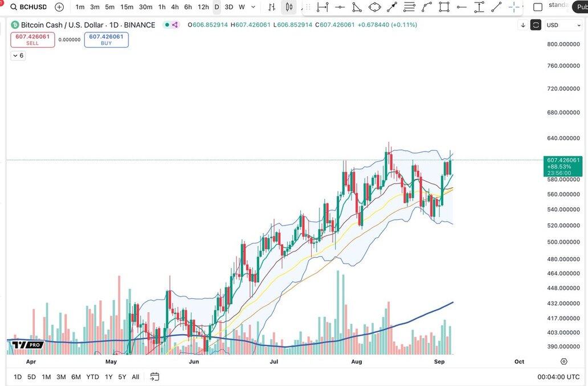Select the arrow drawing tool
Screen dimensions: 588x386
click(x=392, y=7)
